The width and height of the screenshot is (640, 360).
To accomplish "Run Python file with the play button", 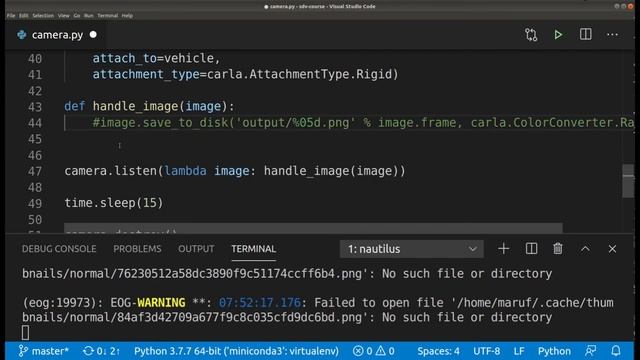I will click(558, 35).
